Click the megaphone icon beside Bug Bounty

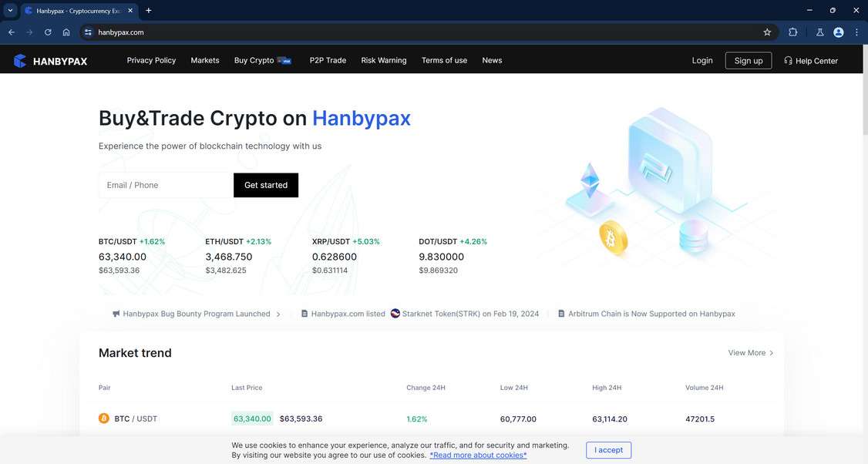(x=116, y=314)
